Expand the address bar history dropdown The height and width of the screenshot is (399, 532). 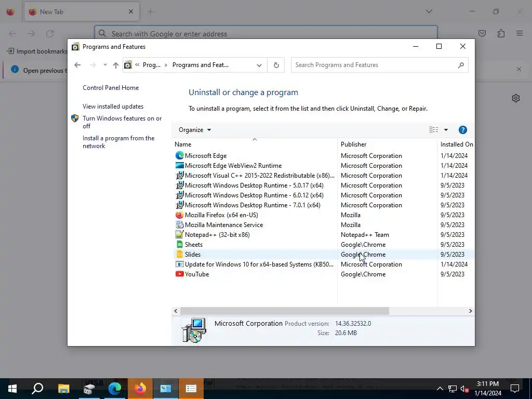tap(259, 65)
